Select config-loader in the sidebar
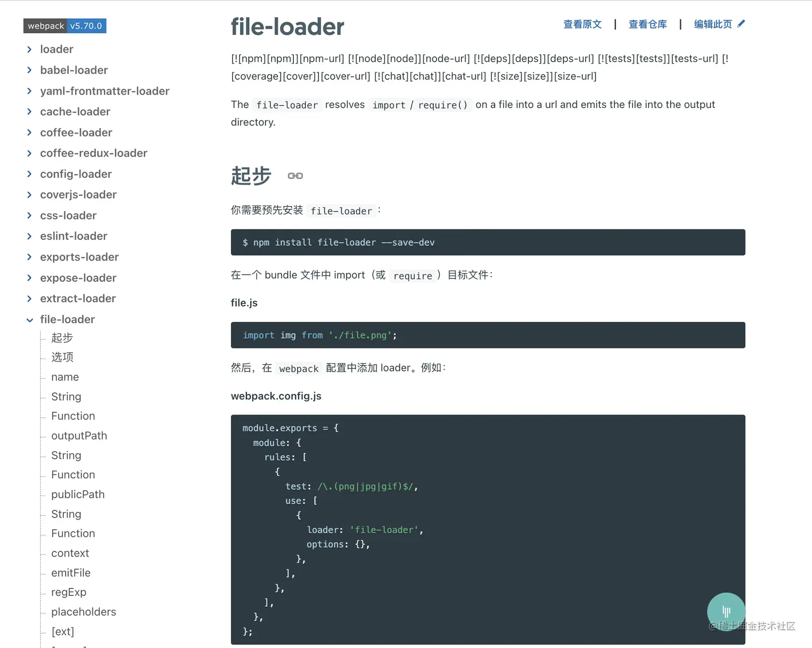The height and width of the screenshot is (648, 812). point(76,174)
